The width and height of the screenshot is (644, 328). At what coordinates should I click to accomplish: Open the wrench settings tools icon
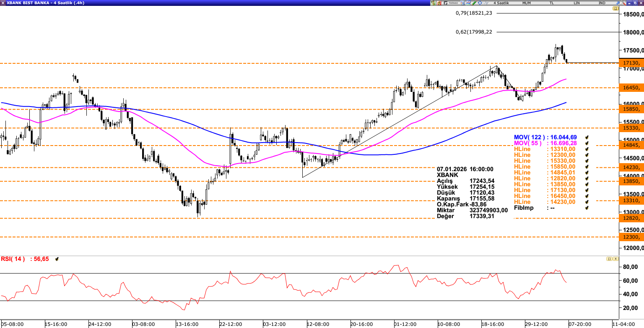point(623,3)
